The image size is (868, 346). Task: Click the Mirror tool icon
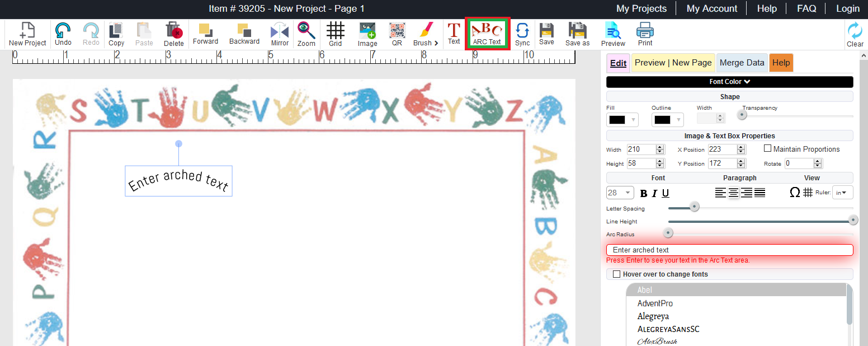[x=280, y=34]
